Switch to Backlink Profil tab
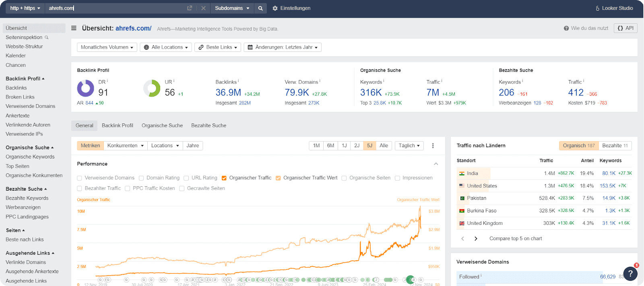Screen dimensions: 644x286 (x=118, y=126)
